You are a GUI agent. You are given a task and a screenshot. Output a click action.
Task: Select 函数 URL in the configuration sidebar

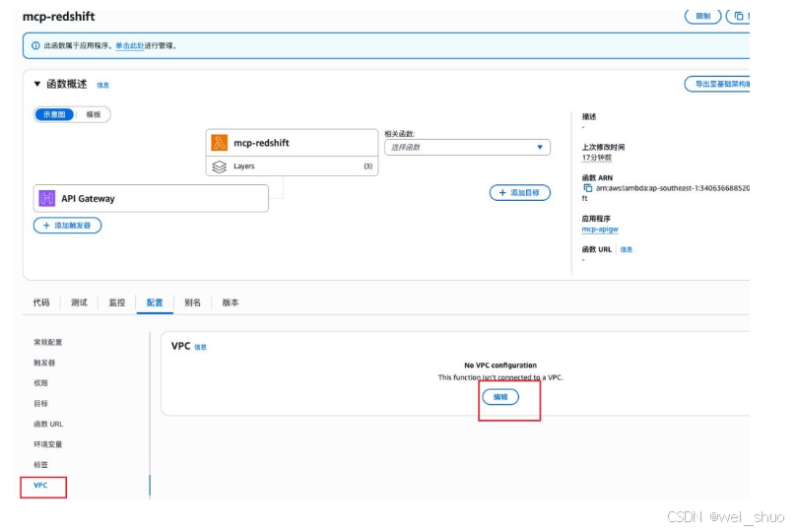(x=48, y=424)
